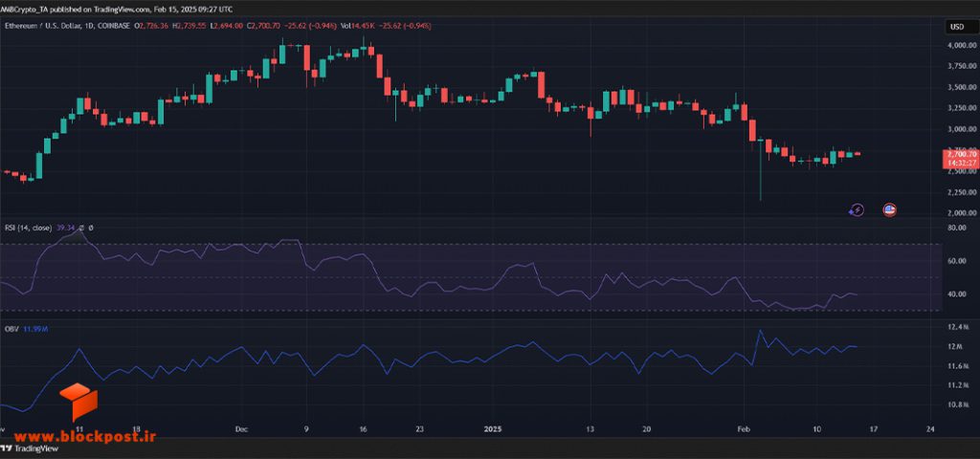This screenshot has width=980, height=459.
Task: Click the 10.8 M OBV axis label
Action: coord(959,405)
